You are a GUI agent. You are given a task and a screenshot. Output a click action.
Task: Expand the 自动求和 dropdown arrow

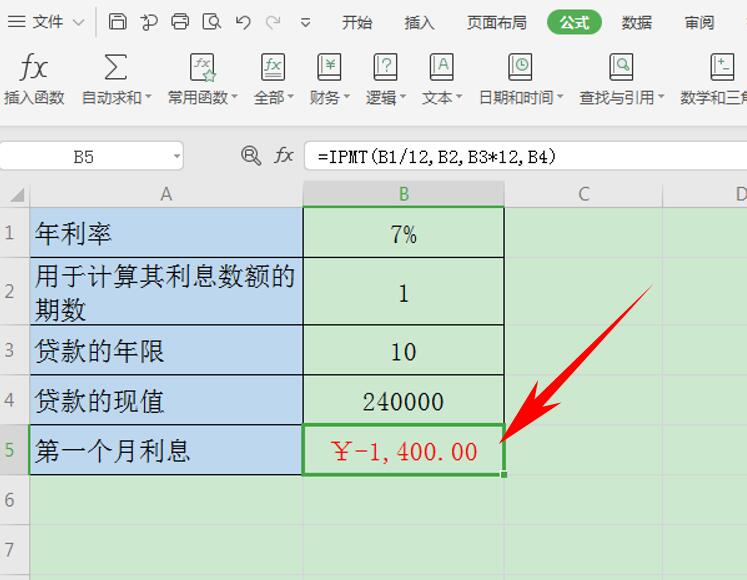point(148,97)
